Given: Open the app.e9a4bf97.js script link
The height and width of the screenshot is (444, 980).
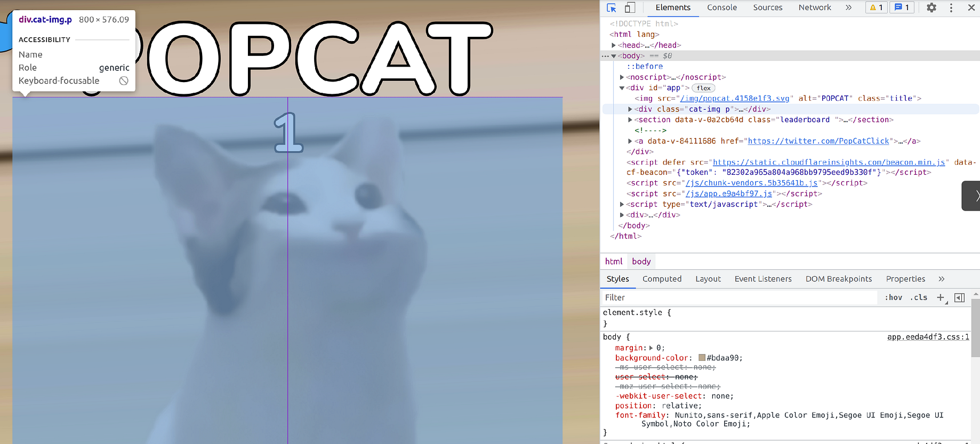Looking at the screenshot, I should click(729, 193).
